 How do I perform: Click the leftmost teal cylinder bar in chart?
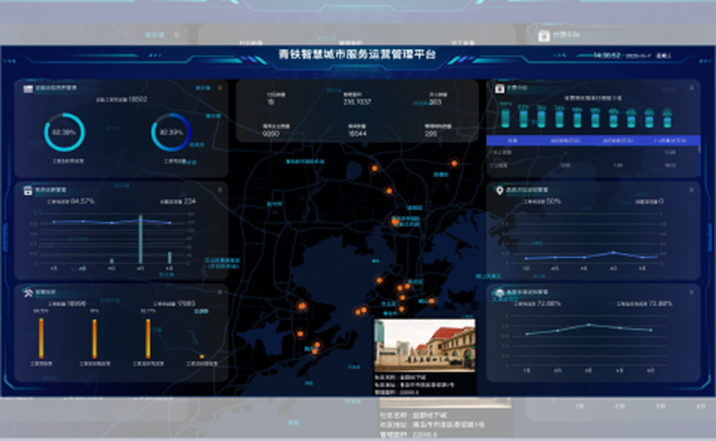click(506, 118)
